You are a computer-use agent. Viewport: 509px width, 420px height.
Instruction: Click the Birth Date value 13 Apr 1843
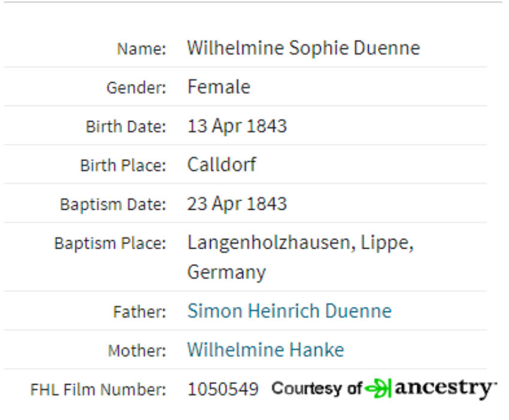click(x=237, y=126)
